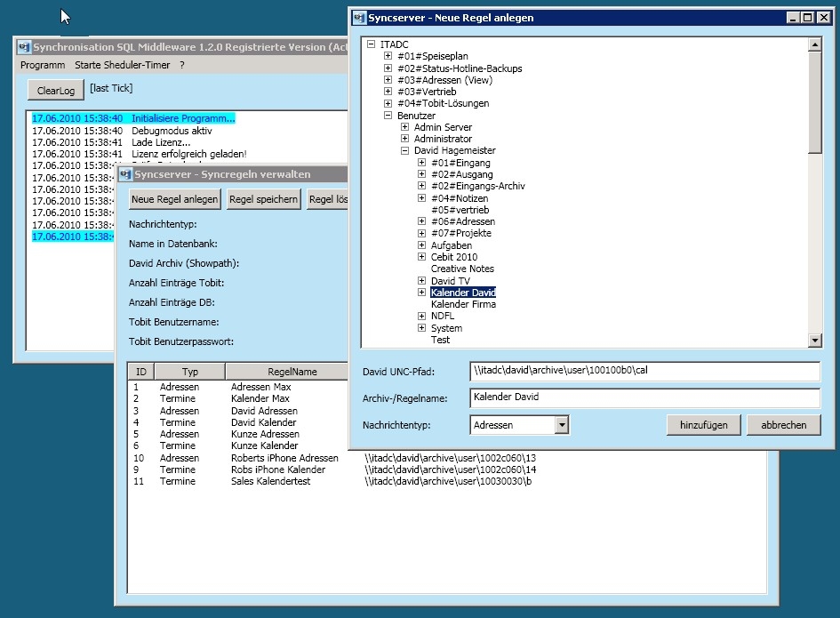Viewport: 840px width, 618px height.
Task: Expand the #06#Adressen folder
Action: tap(421, 221)
